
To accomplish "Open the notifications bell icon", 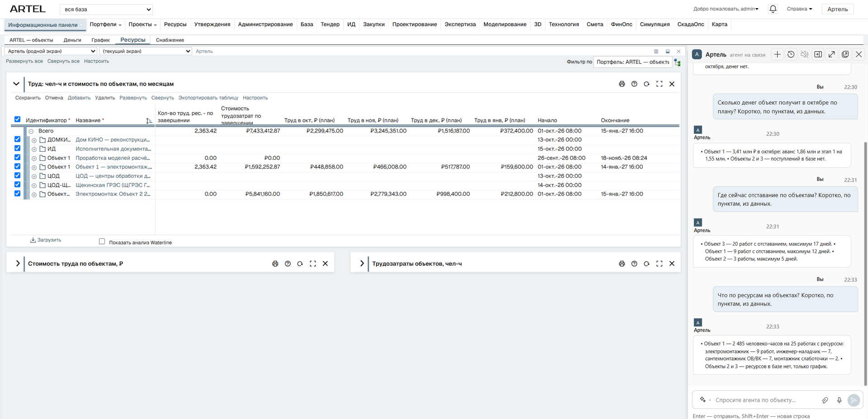I will (773, 9).
